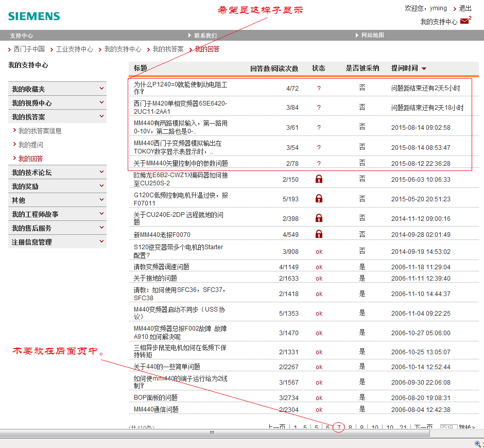Open question MM440有两路模拟输入
Viewport: 484px width, 448px height.
[x=181, y=127]
